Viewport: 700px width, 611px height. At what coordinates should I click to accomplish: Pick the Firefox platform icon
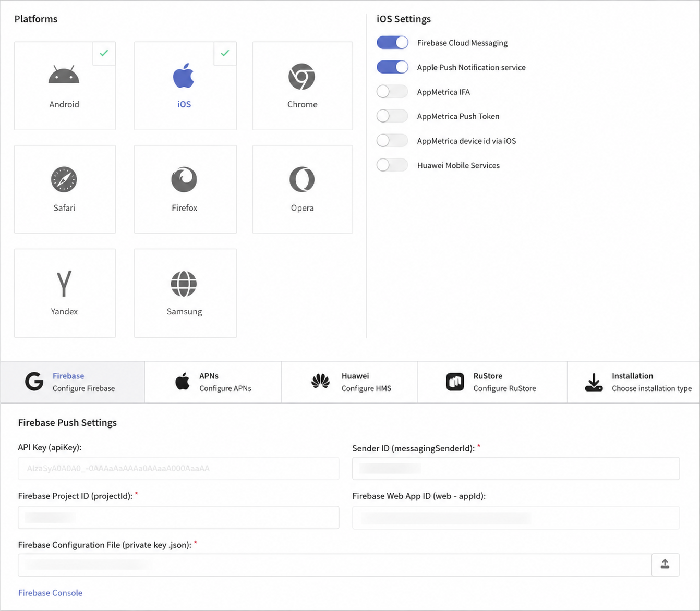click(184, 179)
